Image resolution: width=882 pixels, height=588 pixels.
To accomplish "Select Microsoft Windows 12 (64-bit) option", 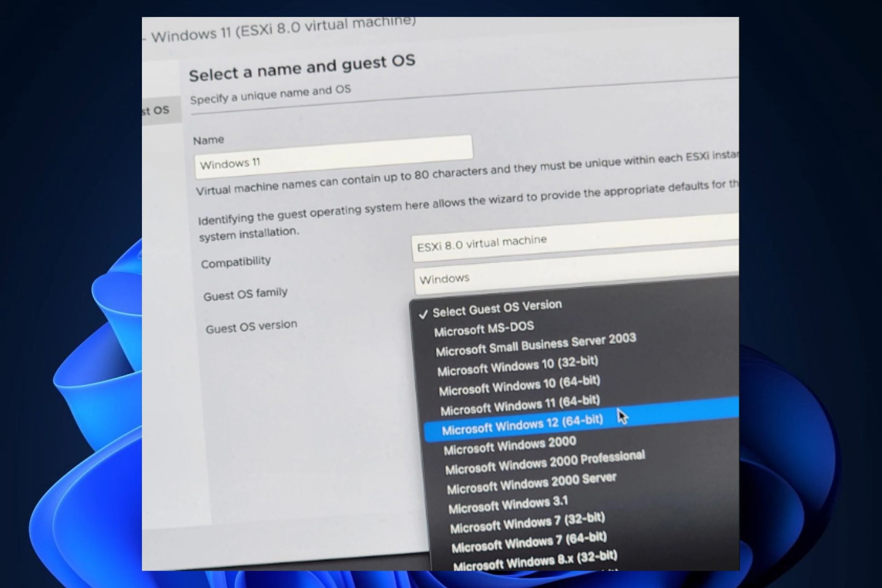I will pos(522,425).
